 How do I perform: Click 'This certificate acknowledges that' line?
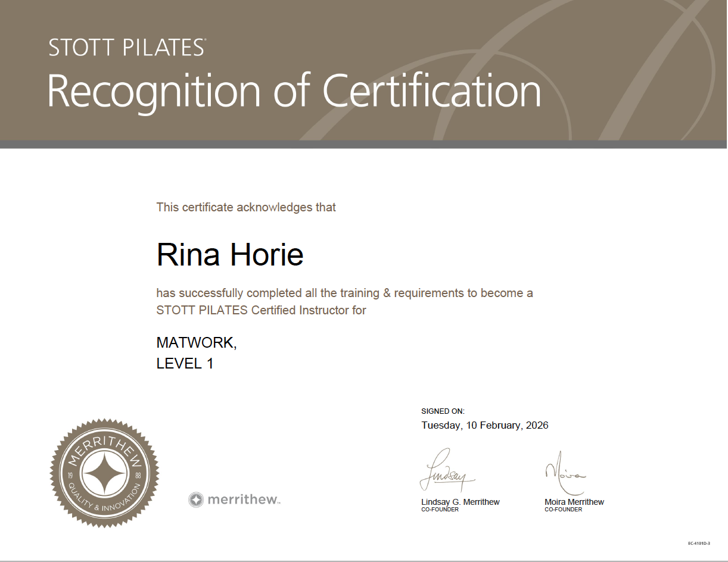(246, 207)
